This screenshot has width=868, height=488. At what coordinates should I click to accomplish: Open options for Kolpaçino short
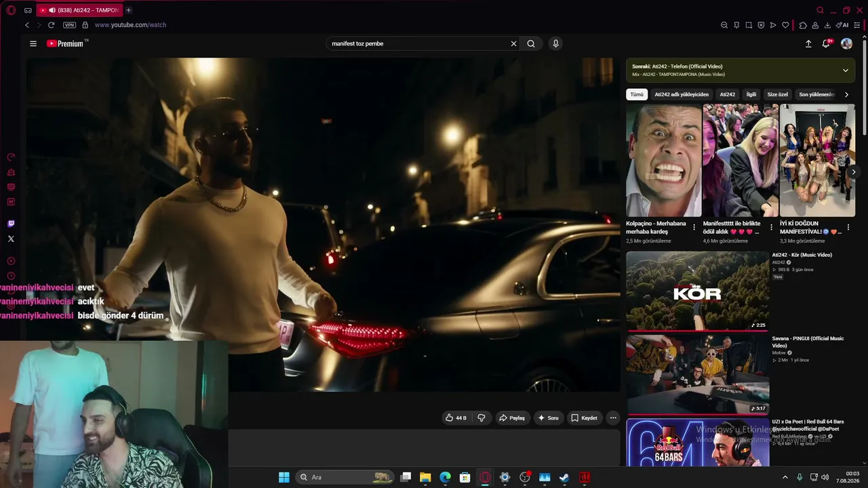[694, 227]
